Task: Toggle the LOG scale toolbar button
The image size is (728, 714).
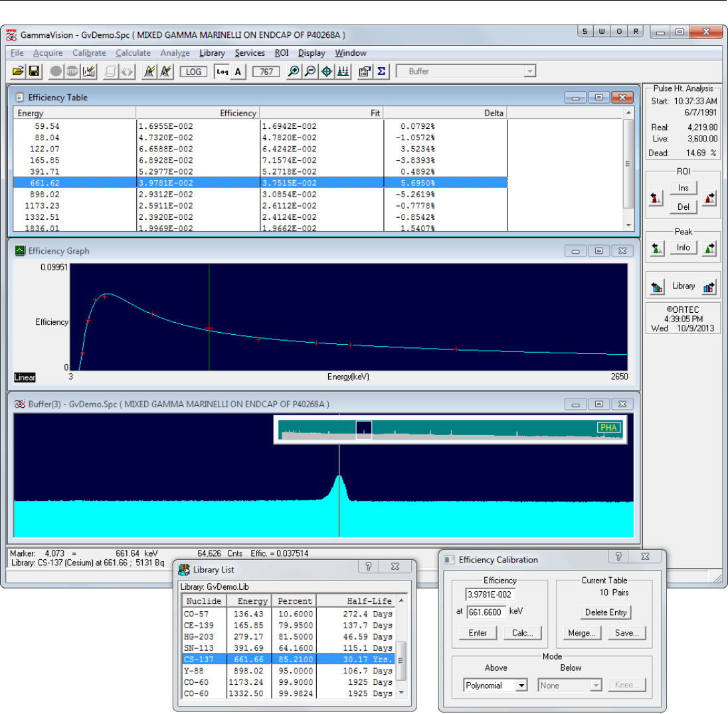Action: click(193, 72)
